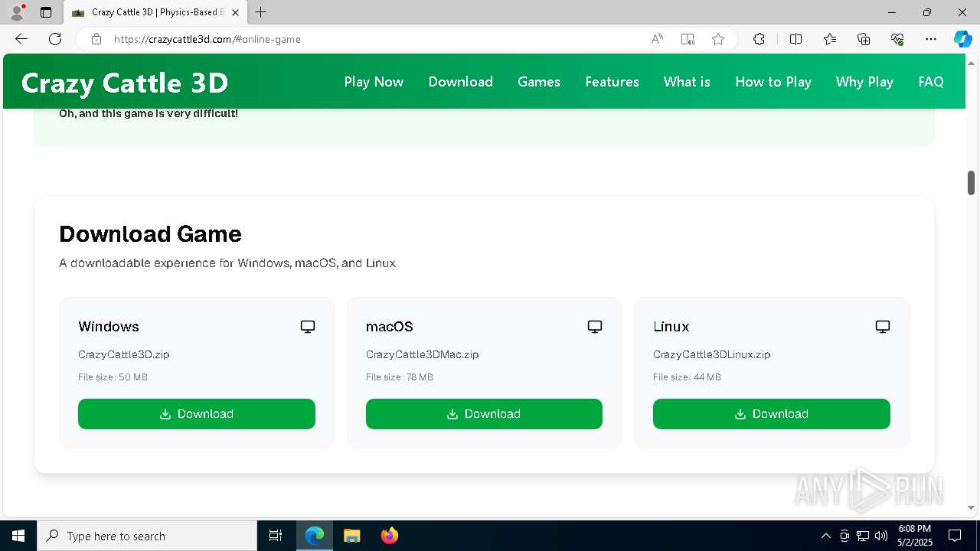The image size is (980, 551).
Task: Click 'CrazyCattle3DLinux.zip' file name text
Action: click(711, 354)
